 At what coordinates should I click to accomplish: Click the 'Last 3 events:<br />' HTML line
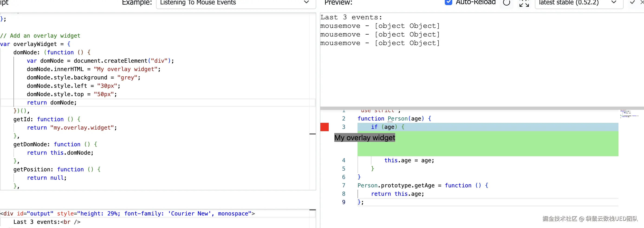[47, 222]
